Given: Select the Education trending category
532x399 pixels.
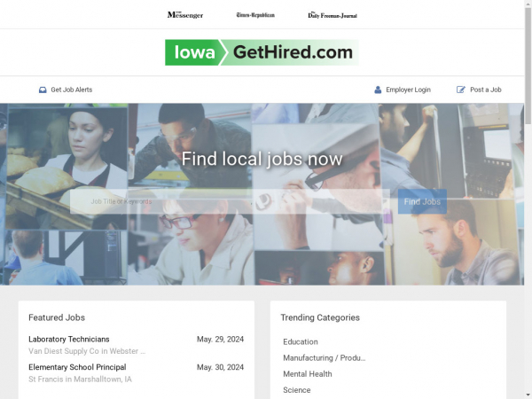Looking at the screenshot, I should click(x=301, y=341).
